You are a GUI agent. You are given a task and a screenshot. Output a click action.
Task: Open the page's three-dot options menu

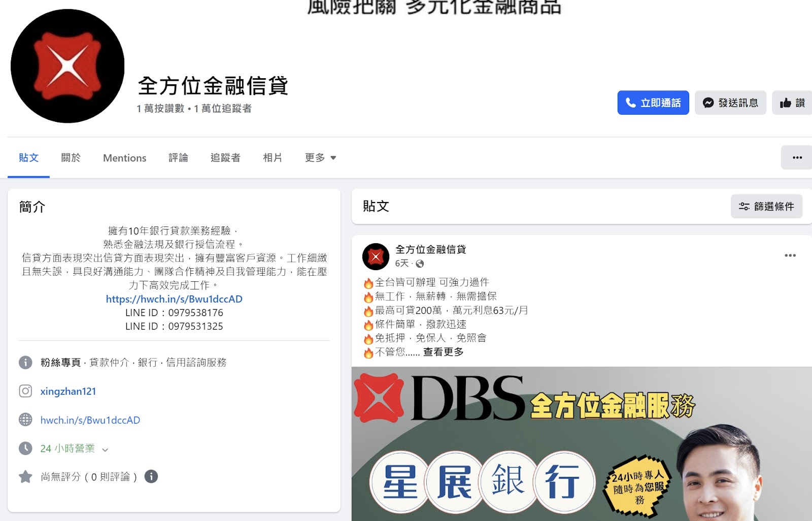point(797,157)
